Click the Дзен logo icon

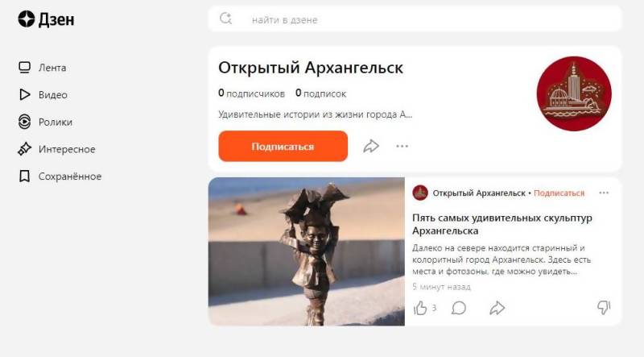coord(27,19)
